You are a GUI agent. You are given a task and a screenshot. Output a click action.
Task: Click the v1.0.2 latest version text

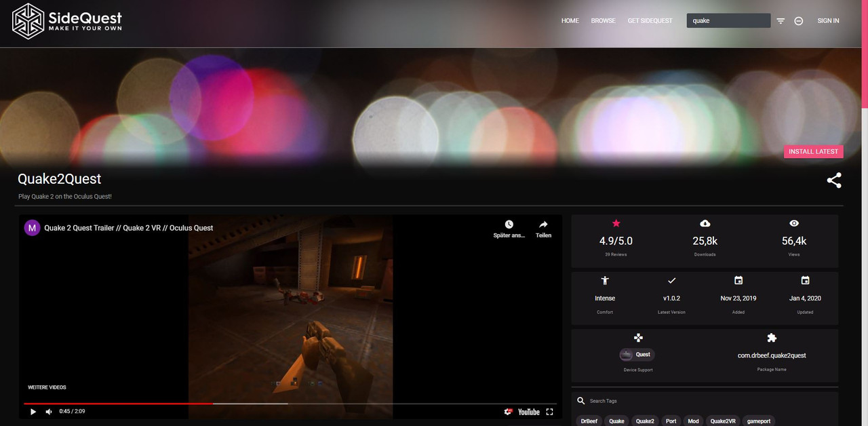(671, 298)
